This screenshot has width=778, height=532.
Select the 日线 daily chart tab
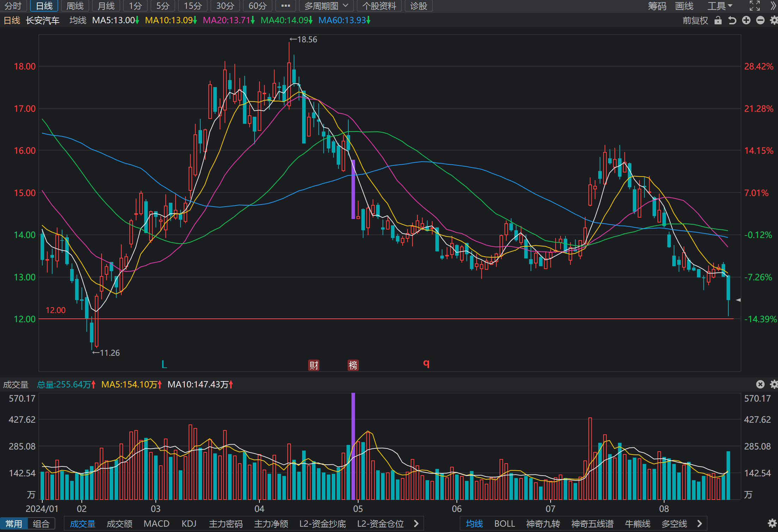(44, 6)
